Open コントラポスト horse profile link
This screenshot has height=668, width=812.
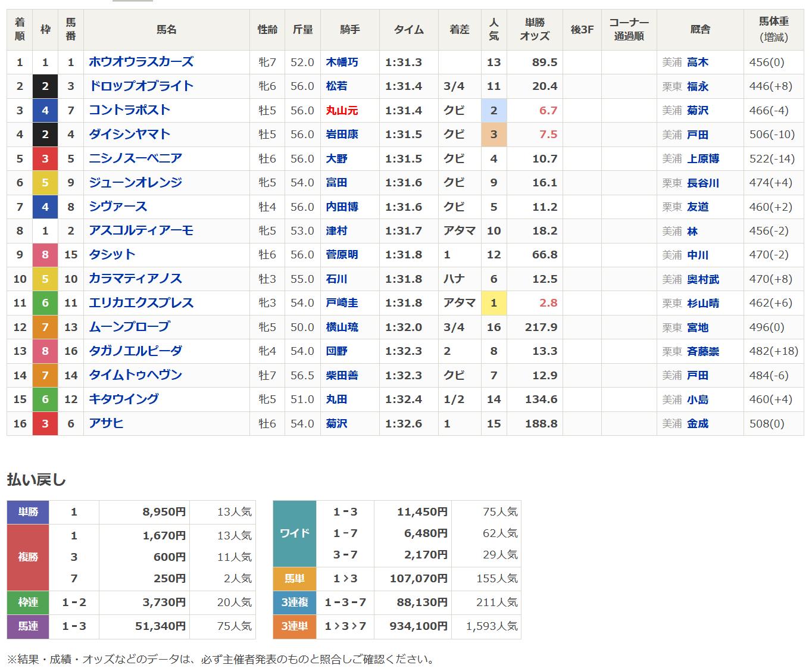coord(129,110)
